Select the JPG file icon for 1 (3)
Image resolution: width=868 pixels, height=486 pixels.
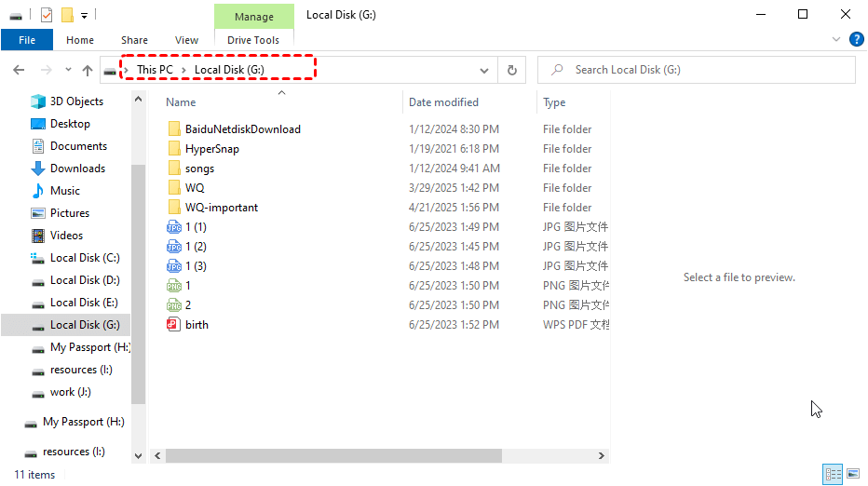coord(174,266)
